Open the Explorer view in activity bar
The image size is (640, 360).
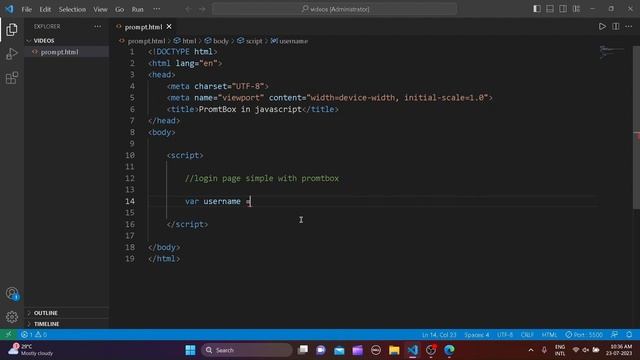12,29
